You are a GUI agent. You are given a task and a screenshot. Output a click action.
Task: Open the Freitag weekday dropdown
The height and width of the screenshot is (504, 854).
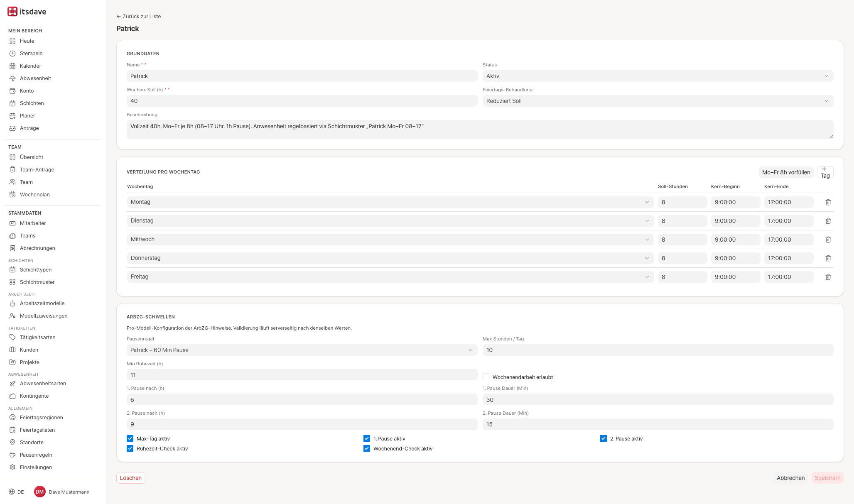point(390,277)
